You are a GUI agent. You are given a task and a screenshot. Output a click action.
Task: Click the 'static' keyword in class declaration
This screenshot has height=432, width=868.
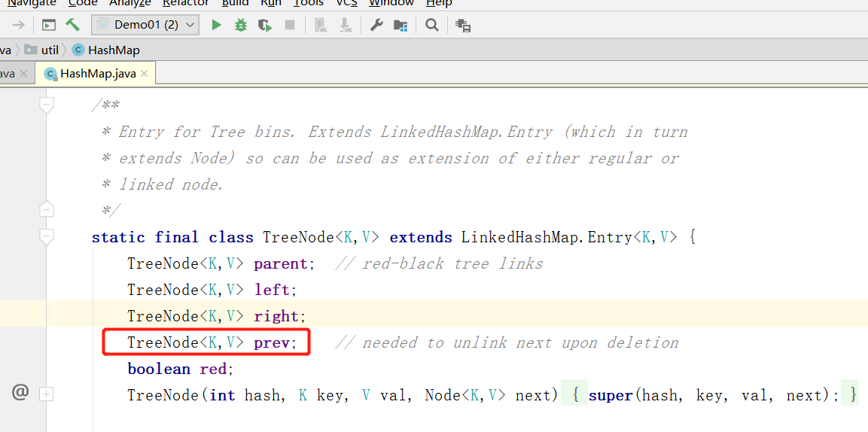(118, 237)
